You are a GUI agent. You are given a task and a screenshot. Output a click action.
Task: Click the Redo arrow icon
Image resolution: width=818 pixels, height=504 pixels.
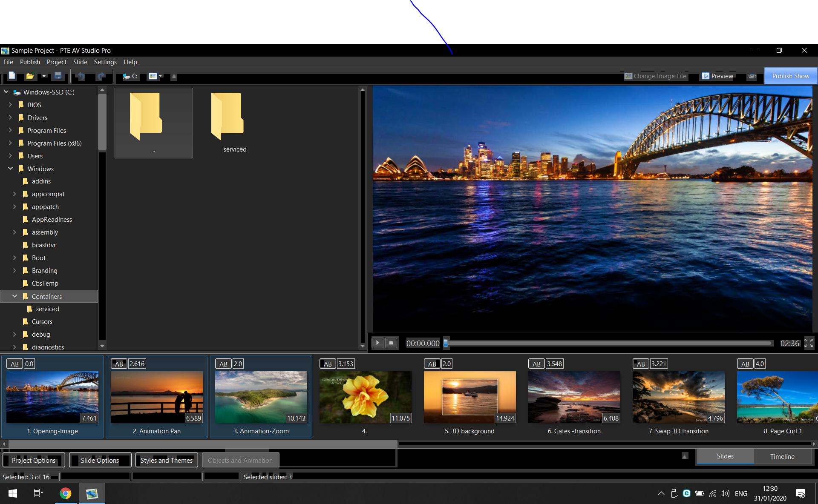[x=101, y=76]
